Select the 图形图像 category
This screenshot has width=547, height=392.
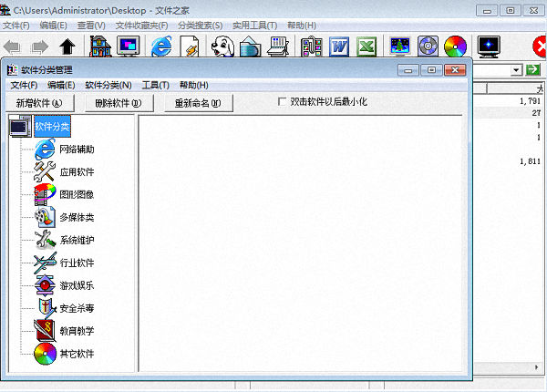click(77, 194)
